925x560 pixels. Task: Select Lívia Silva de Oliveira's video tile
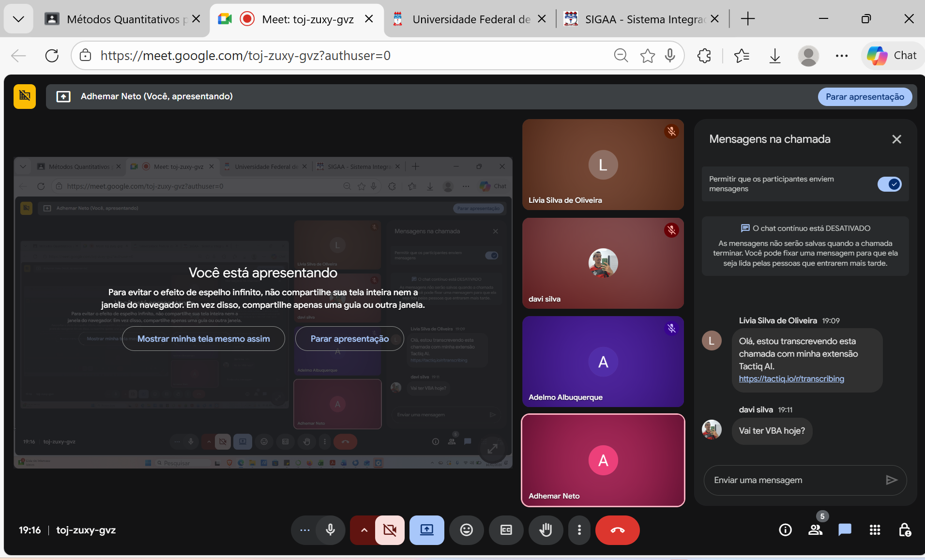pyautogui.click(x=603, y=165)
